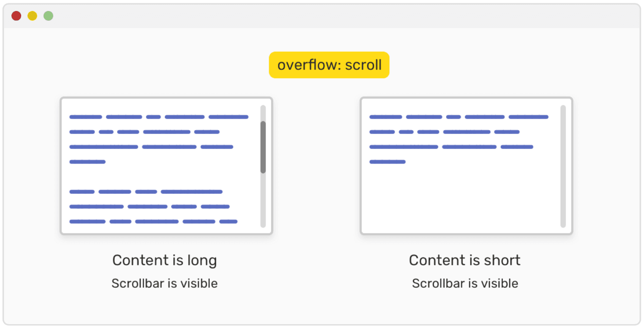Click the short fourth line in the left box
Viewport: 644px width, 328px height.
pos(87,162)
